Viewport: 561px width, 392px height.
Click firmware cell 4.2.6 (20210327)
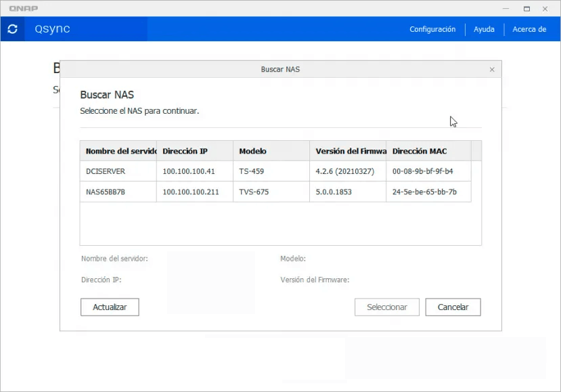click(x=345, y=171)
